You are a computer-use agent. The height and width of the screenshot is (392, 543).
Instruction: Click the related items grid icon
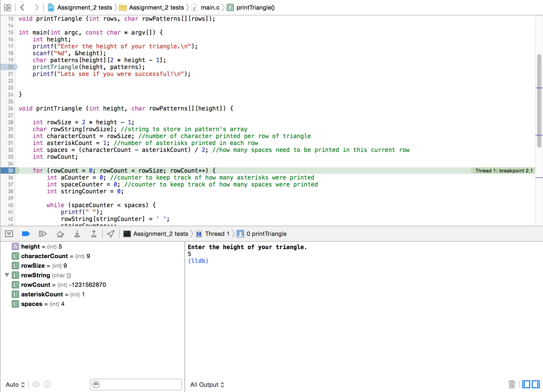pyautogui.click(x=7, y=7)
